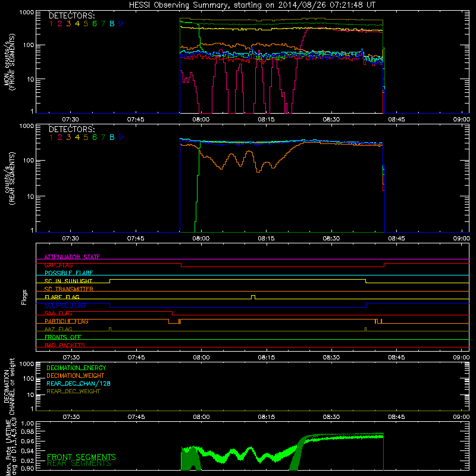Click blue detector 9 legend in front segments plot

click(121, 24)
